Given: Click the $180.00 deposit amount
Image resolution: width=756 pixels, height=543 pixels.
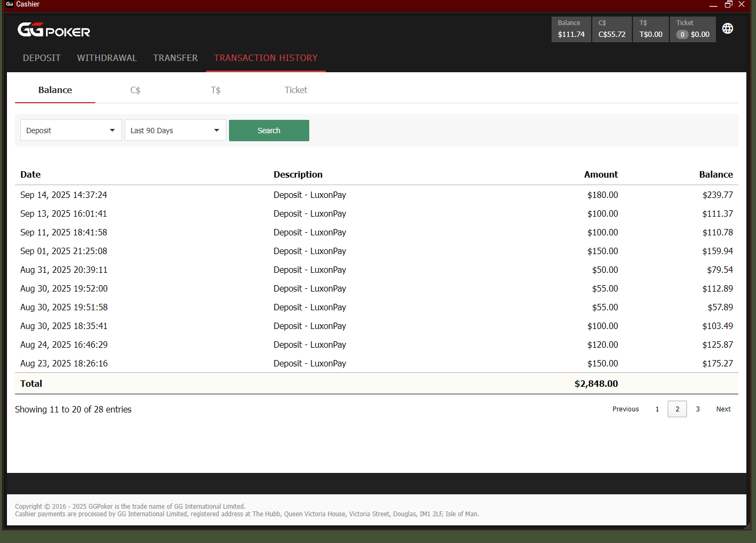Looking at the screenshot, I should pos(602,195).
